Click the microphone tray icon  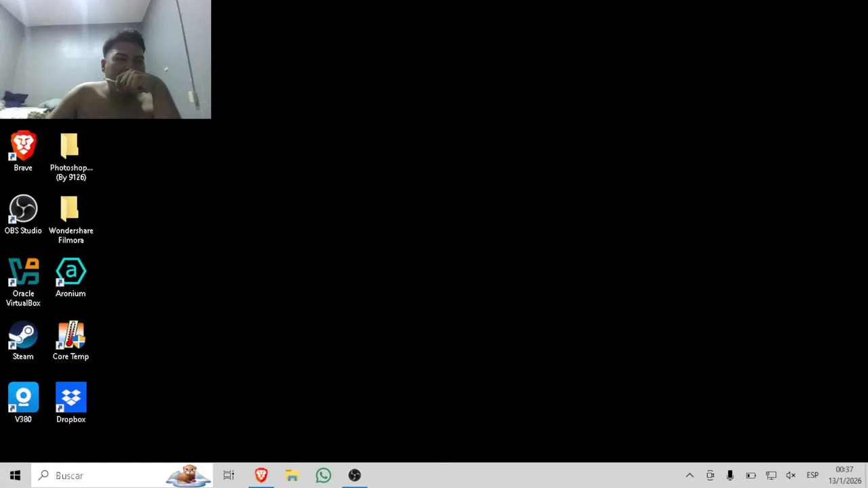point(730,476)
